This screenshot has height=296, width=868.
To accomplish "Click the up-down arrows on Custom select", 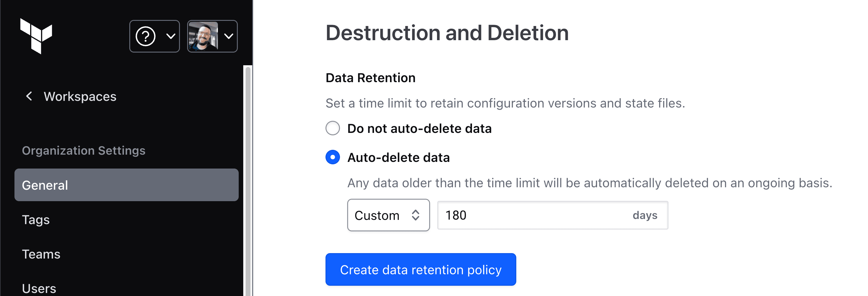I will pos(416,215).
